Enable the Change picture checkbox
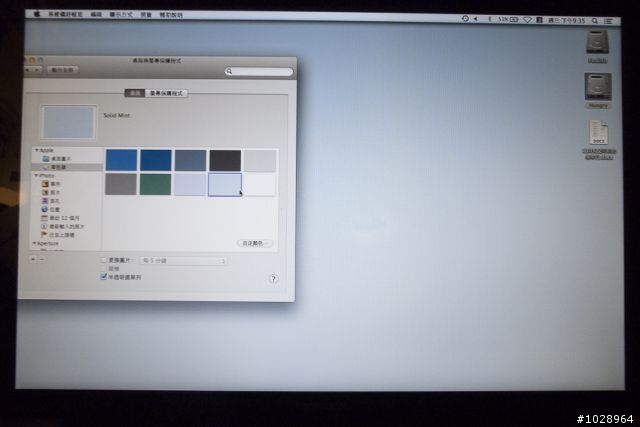The height and width of the screenshot is (427, 640). tap(104, 260)
